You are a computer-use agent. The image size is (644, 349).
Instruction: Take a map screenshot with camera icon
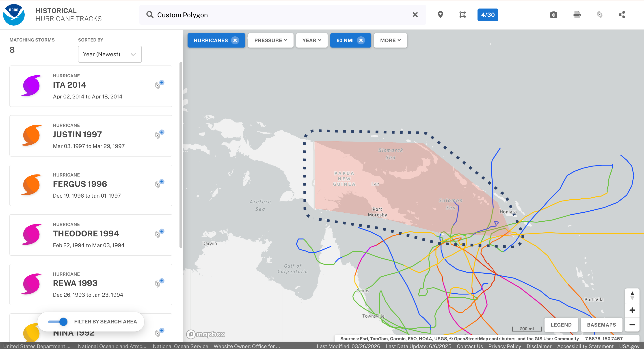coord(553,15)
